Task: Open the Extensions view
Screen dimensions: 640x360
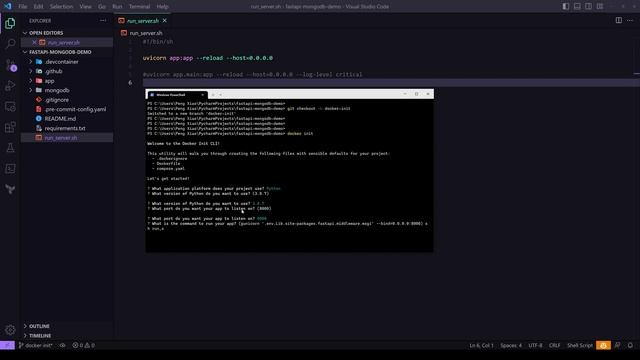Action: tap(10, 127)
